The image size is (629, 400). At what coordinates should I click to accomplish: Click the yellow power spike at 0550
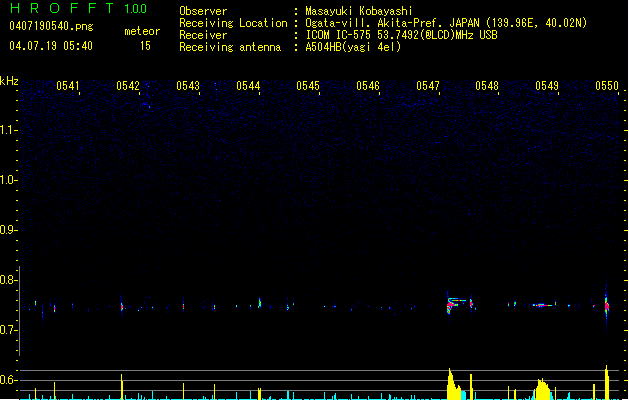(x=607, y=382)
